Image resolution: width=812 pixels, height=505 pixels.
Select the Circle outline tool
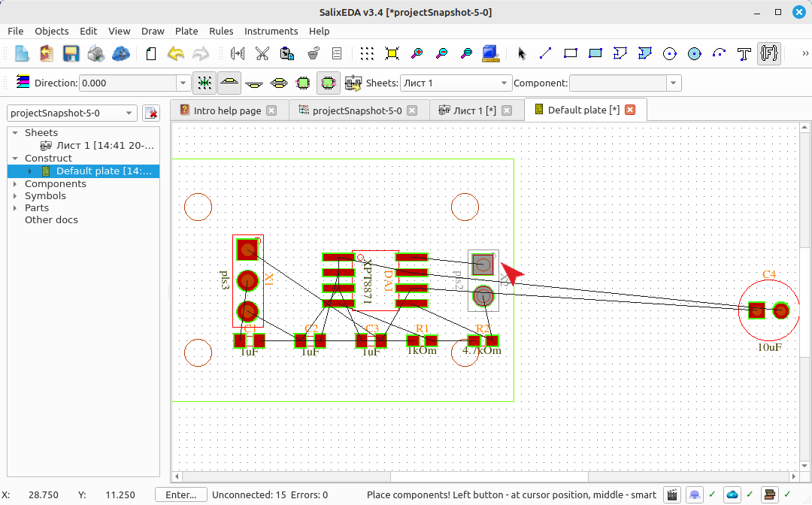click(670, 53)
